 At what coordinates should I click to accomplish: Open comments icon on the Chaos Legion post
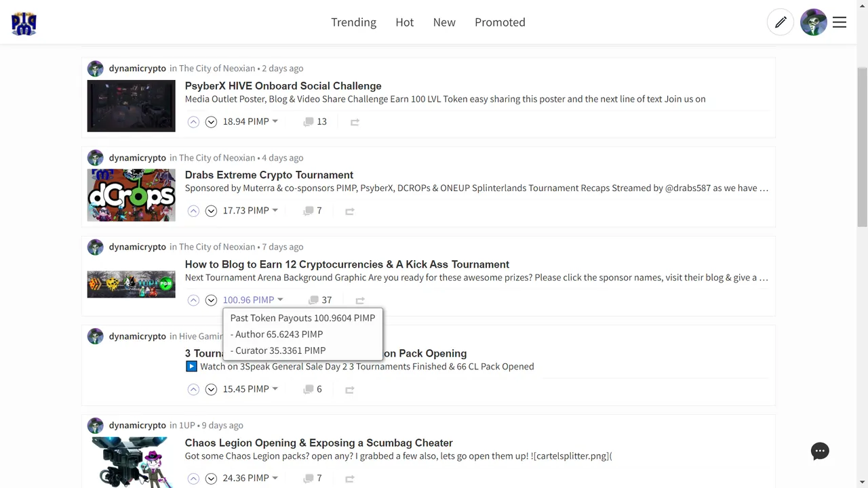click(309, 479)
